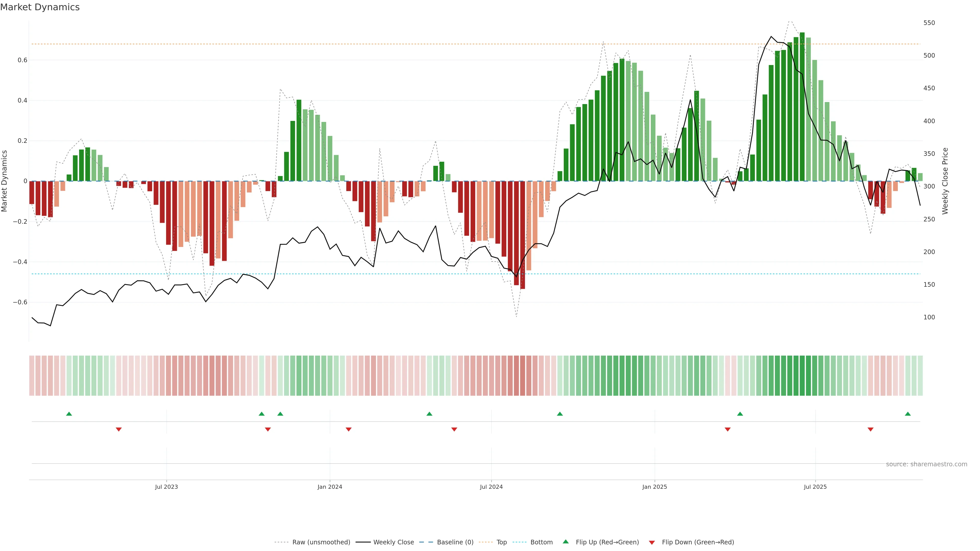Toggle the Bottom legend entry
The height and width of the screenshot is (551, 980).
tap(541, 542)
